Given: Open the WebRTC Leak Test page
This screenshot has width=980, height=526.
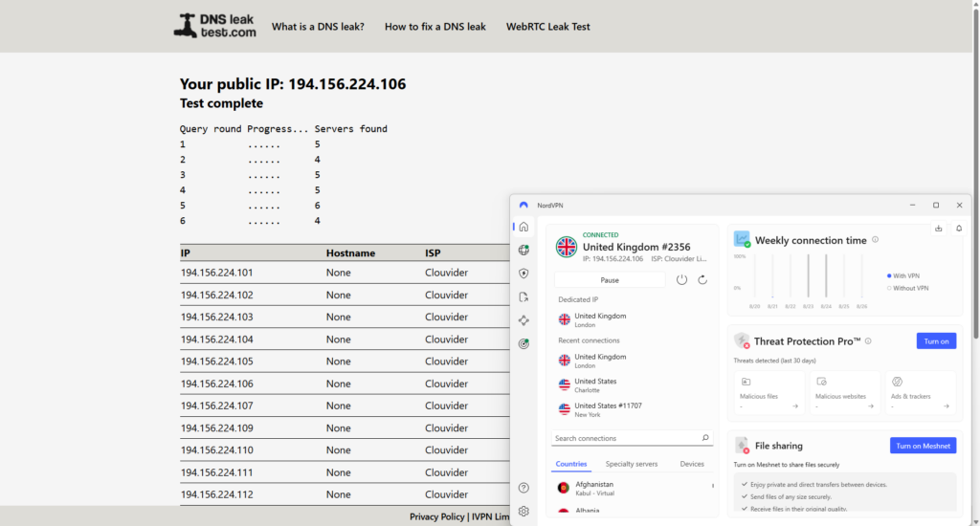Looking at the screenshot, I should (x=548, y=27).
